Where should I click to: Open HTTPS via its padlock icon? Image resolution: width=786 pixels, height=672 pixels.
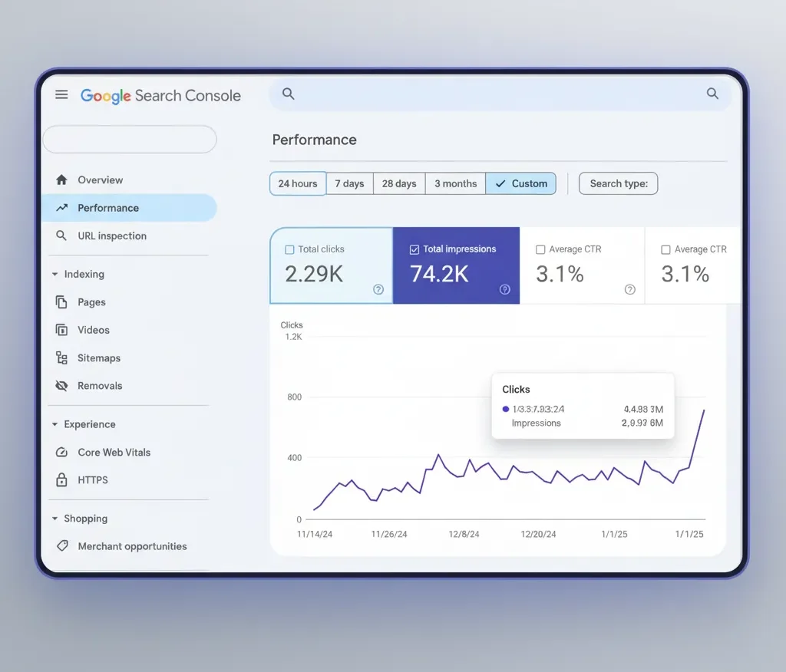tap(63, 479)
